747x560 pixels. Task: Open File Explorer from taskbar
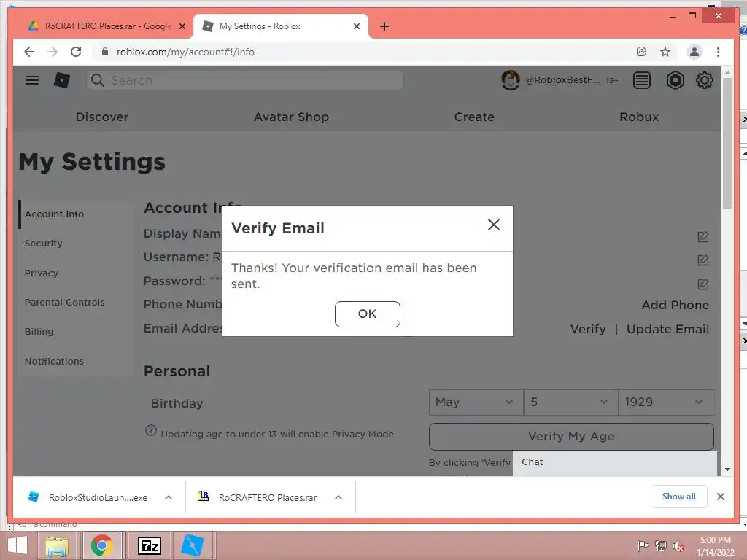tap(57, 545)
